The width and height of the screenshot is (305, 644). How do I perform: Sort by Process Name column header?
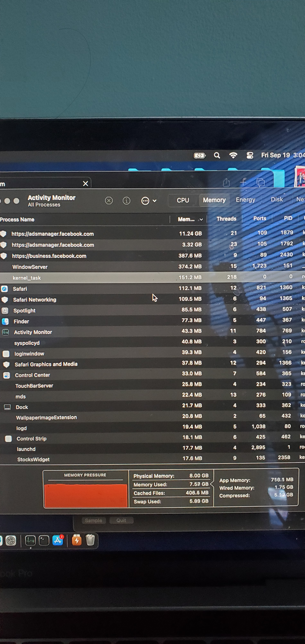click(17, 219)
